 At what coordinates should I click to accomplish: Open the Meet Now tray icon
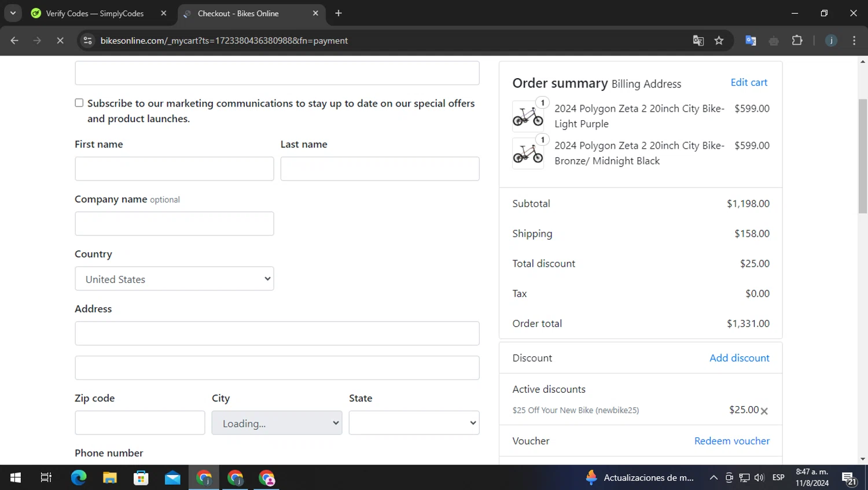(x=729, y=477)
